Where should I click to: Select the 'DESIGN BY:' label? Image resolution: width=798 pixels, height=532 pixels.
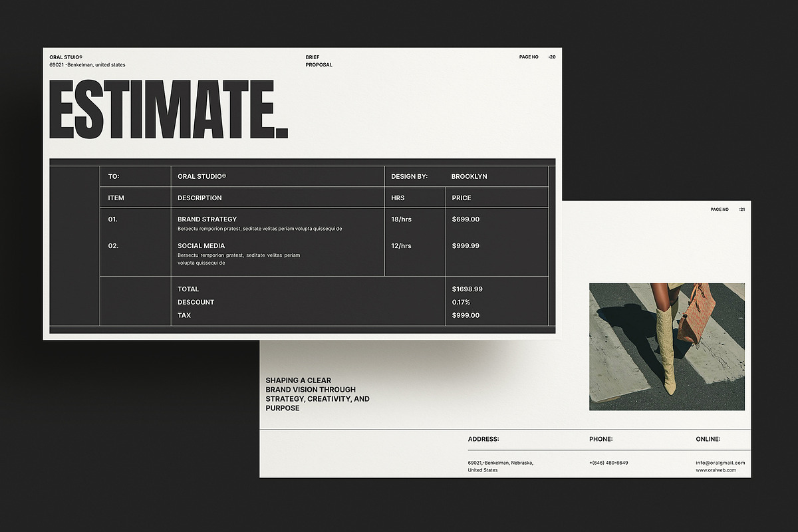410,177
